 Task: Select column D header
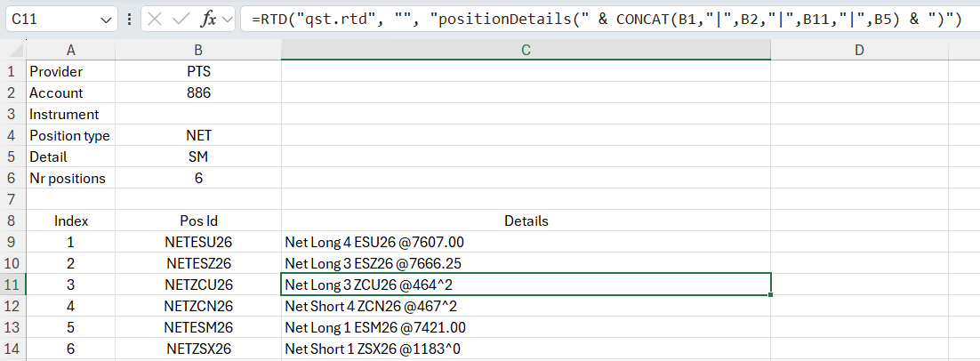[x=859, y=50]
